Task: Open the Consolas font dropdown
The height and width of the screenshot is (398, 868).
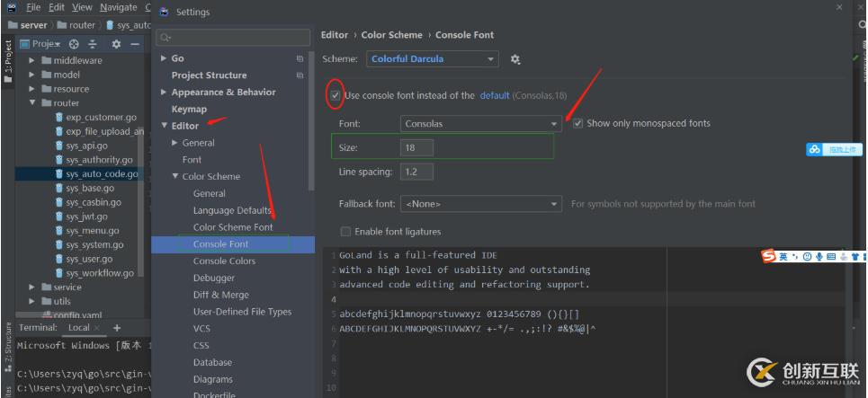Action: (x=481, y=123)
